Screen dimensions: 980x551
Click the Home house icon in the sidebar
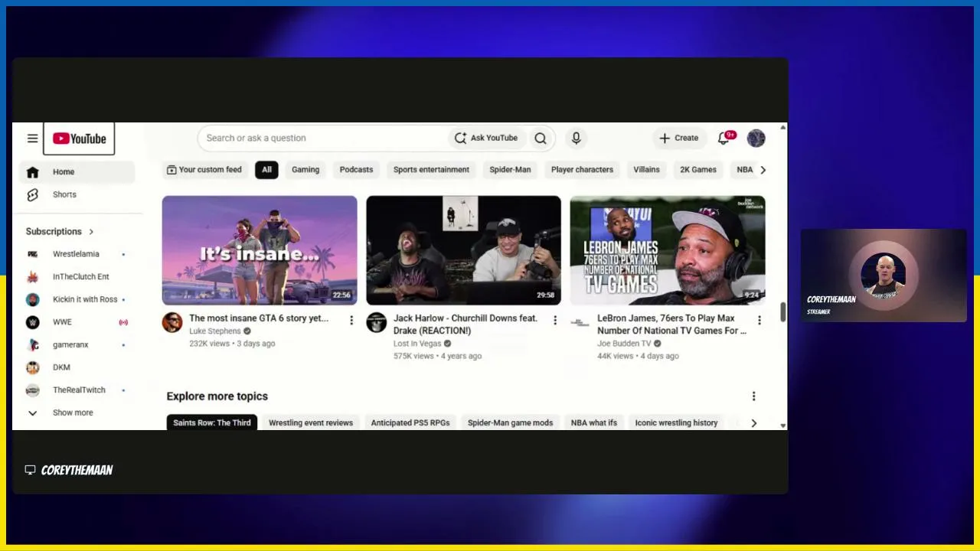(x=32, y=172)
